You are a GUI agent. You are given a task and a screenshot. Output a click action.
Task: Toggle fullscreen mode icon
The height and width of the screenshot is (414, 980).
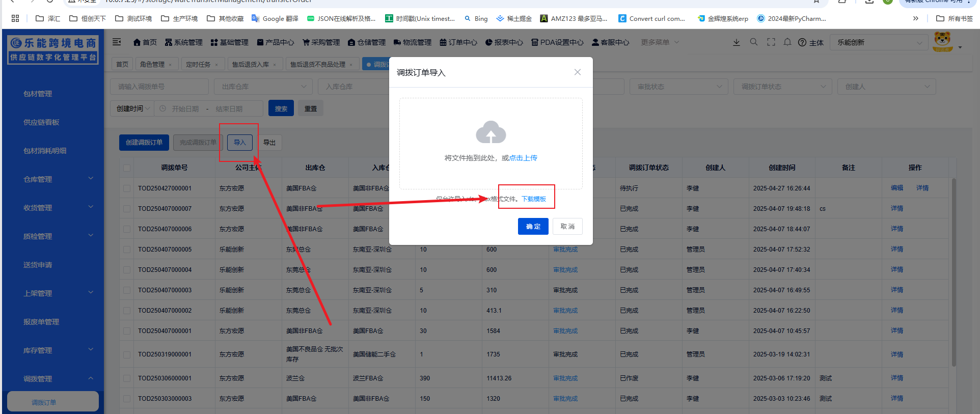771,42
